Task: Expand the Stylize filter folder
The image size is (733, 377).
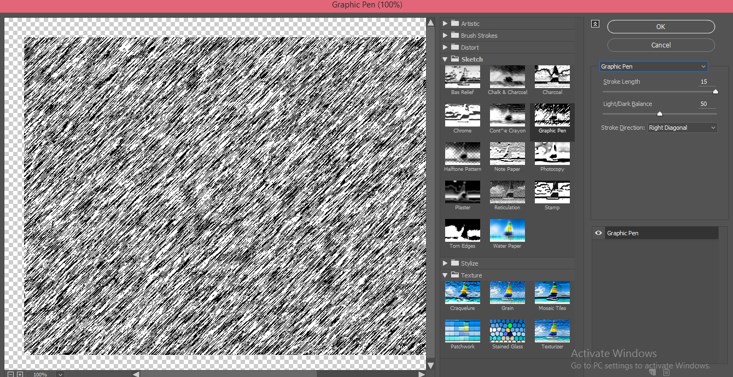Action: [x=445, y=263]
